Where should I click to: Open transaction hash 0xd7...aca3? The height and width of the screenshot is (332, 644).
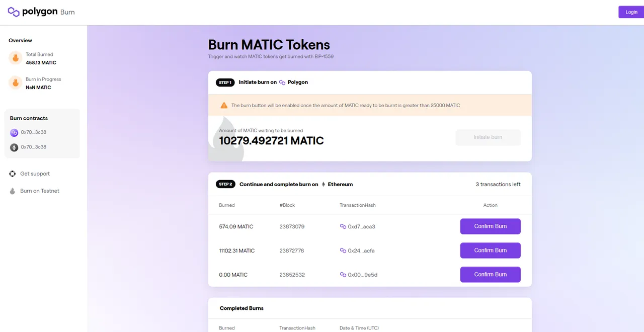coord(362,227)
